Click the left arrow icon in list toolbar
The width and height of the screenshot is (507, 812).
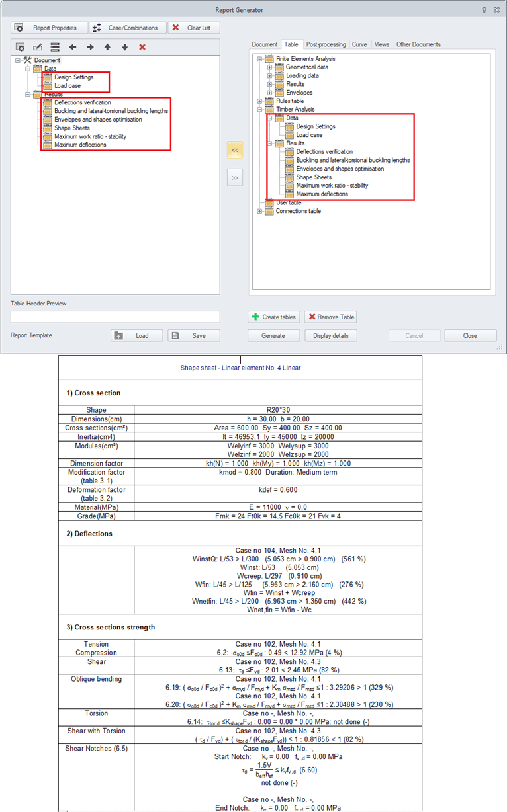(x=73, y=48)
